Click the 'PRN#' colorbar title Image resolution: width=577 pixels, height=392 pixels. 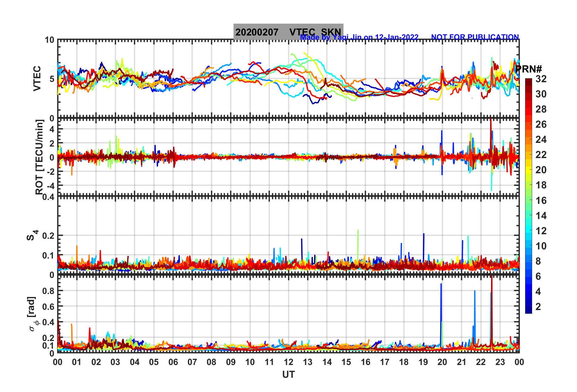(x=528, y=69)
